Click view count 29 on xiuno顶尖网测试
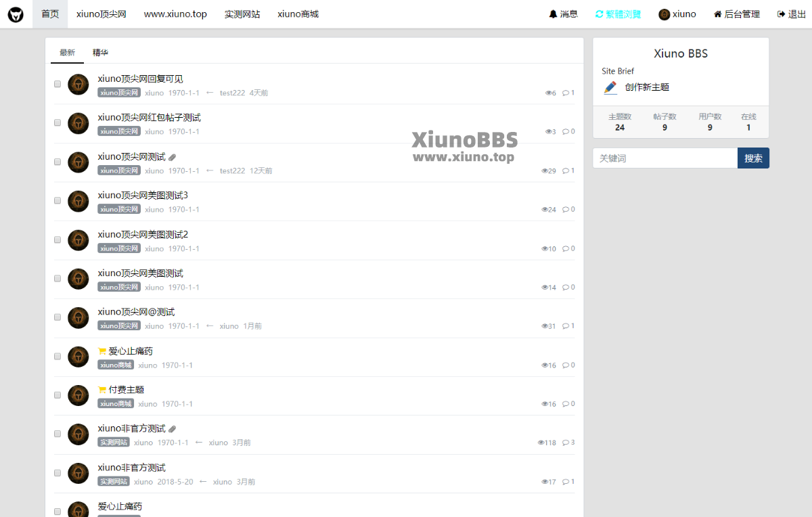The width and height of the screenshot is (812, 517). point(549,171)
